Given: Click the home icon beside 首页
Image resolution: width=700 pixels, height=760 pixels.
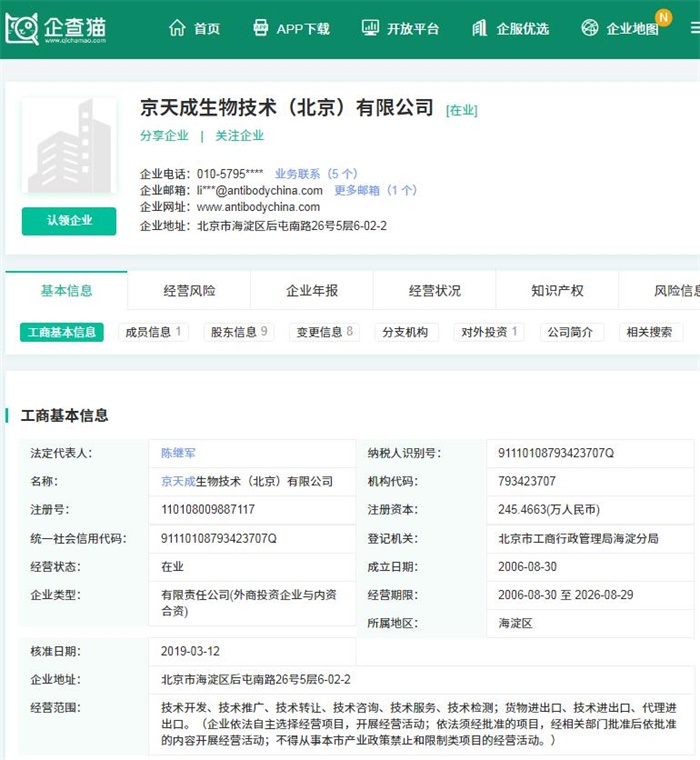Looking at the screenshot, I should pos(177,28).
